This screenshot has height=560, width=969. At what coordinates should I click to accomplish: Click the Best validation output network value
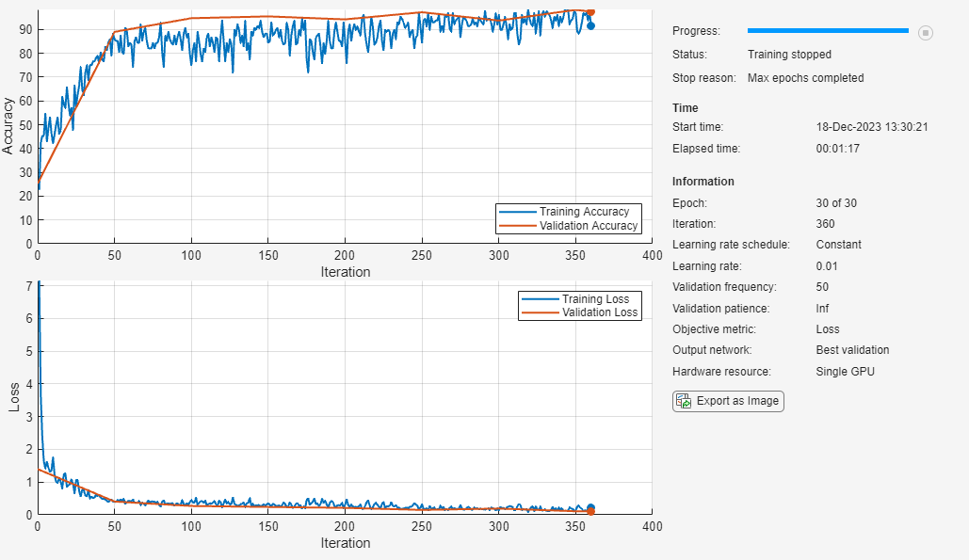point(852,350)
